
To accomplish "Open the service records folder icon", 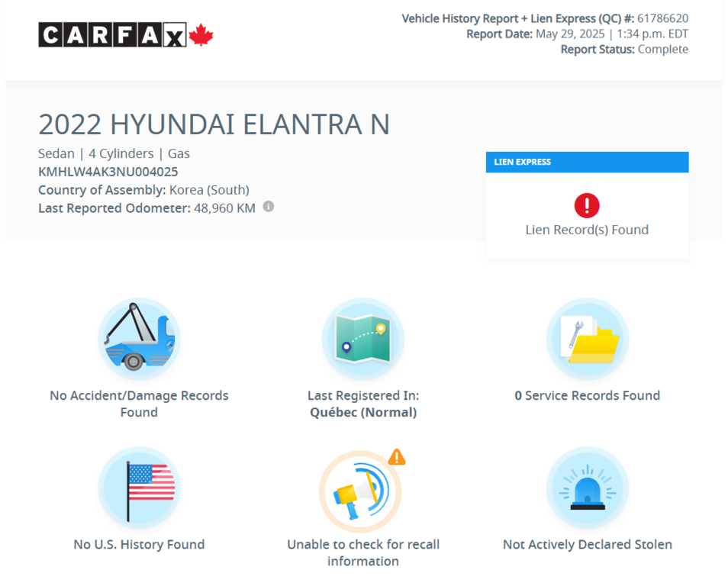I will [588, 339].
